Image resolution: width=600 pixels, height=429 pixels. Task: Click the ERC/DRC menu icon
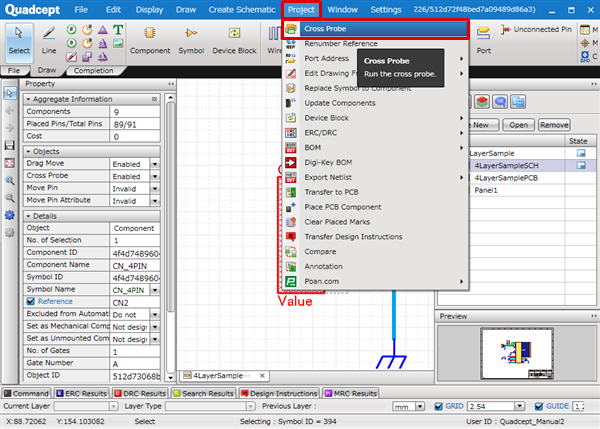[x=291, y=133]
